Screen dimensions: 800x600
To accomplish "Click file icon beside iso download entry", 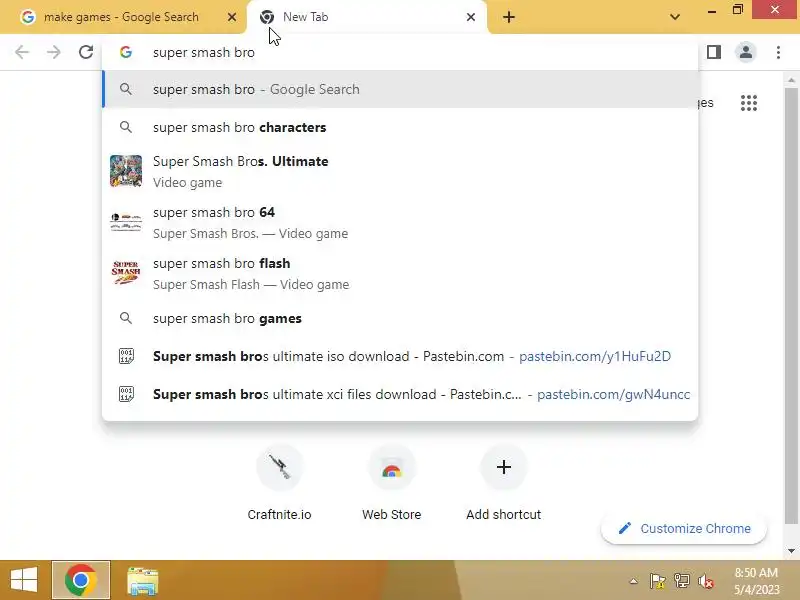I will [126, 356].
